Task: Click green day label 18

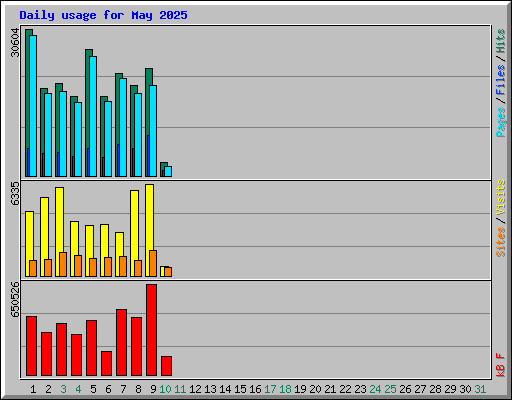Action: (x=285, y=389)
